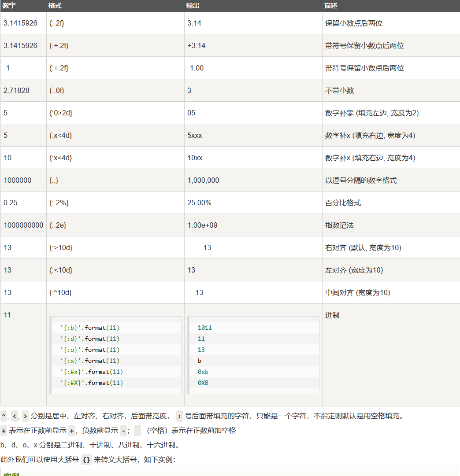Click the description 进制
Viewport: 460px width, 476px height.
click(x=332, y=315)
